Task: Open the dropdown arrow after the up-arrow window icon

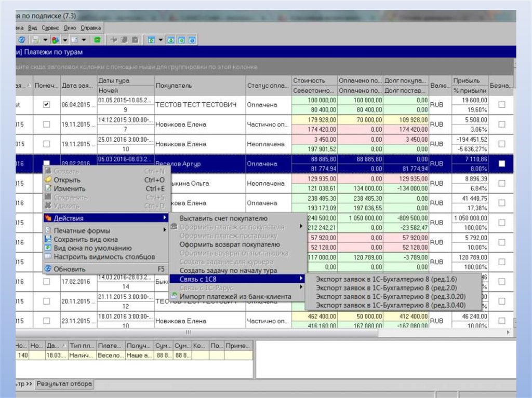Action: pos(161,40)
